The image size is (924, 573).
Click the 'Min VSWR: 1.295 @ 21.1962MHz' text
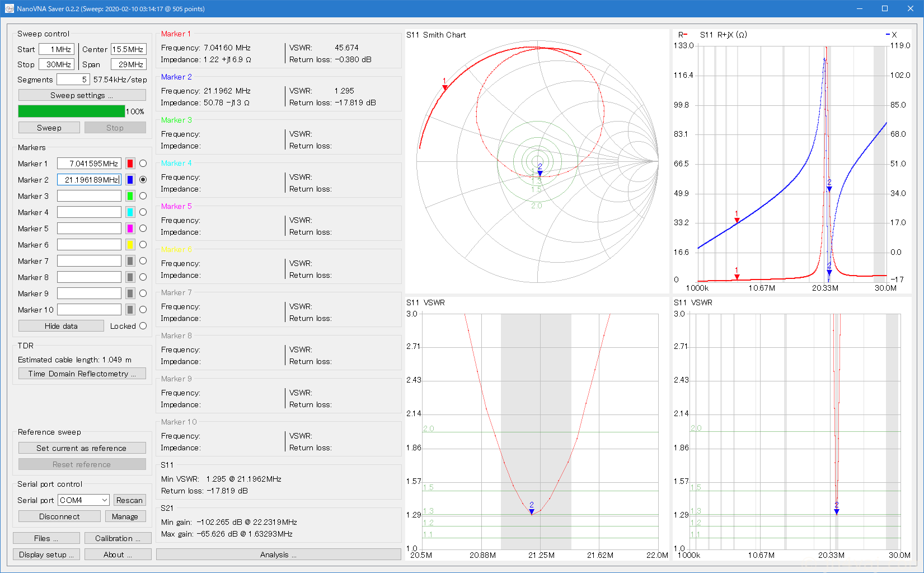221,479
